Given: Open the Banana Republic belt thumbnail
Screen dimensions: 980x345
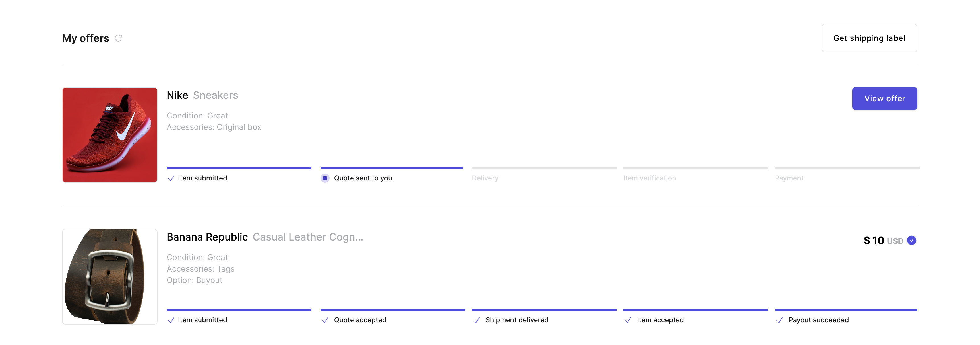Looking at the screenshot, I should (109, 276).
